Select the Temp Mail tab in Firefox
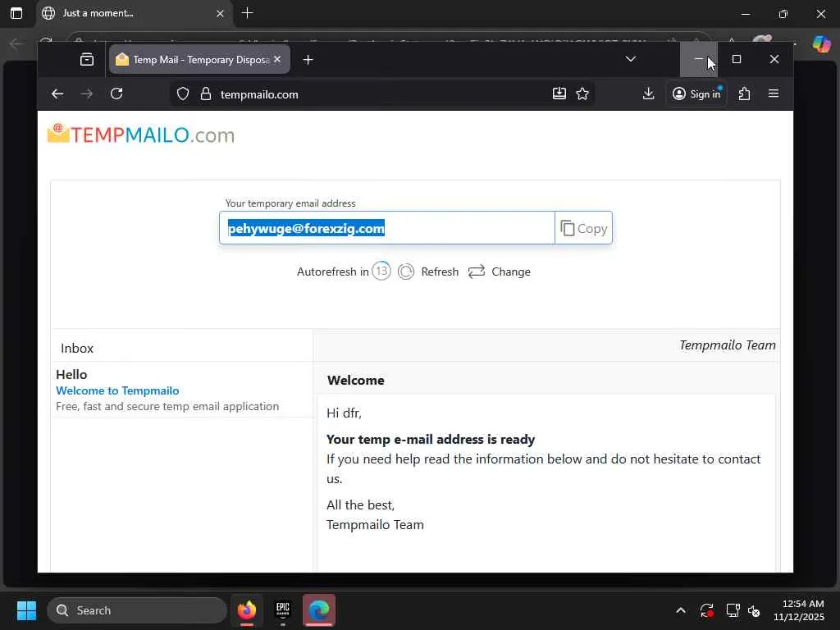840x630 pixels. [199, 59]
